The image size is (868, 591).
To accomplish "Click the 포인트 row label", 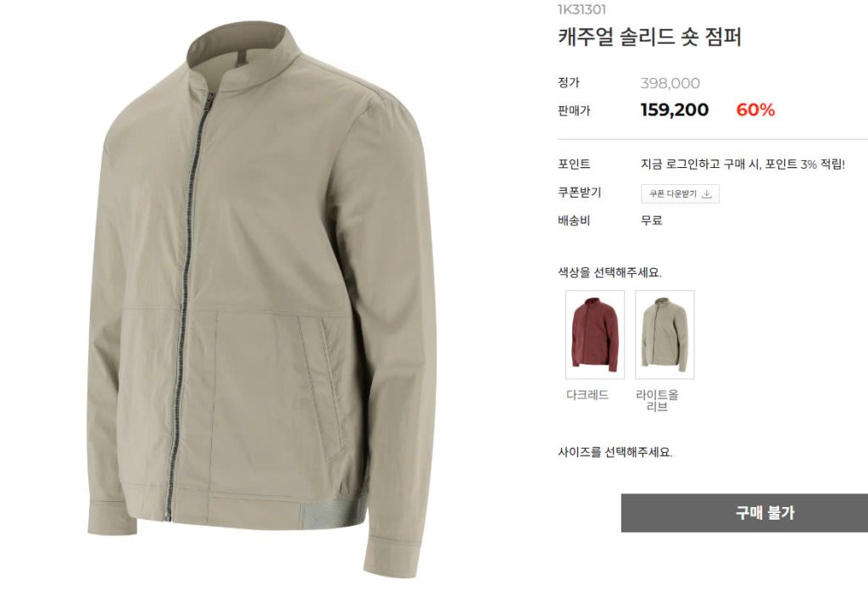I will [x=574, y=164].
